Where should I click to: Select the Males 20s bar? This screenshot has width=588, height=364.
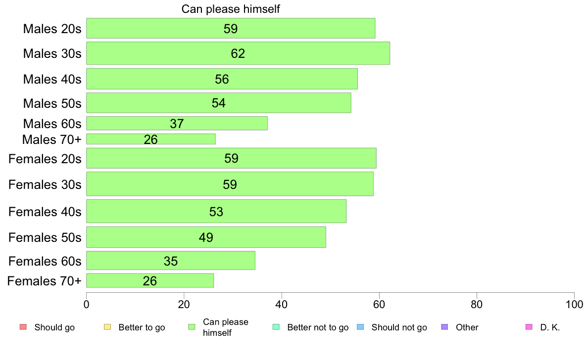coord(231,28)
